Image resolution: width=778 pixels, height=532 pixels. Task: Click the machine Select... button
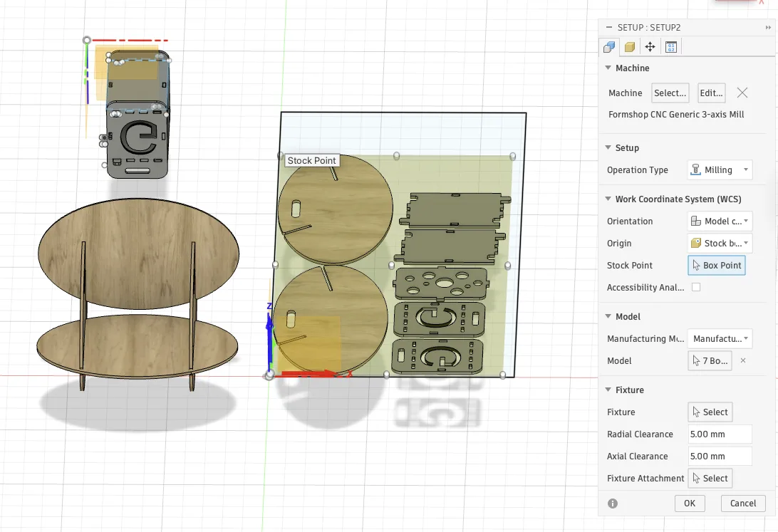[x=670, y=93]
